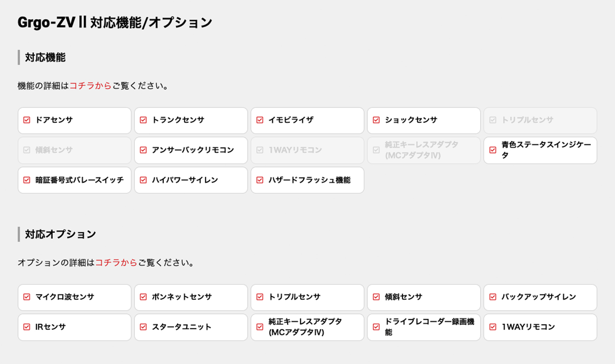This screenshot has width=615, height=364.
Task: Click the ショックセンサ check icon
Action: 376,120
